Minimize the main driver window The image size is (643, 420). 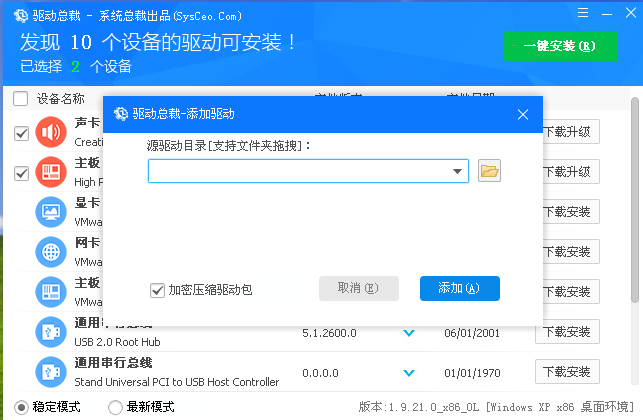(607, 14)
